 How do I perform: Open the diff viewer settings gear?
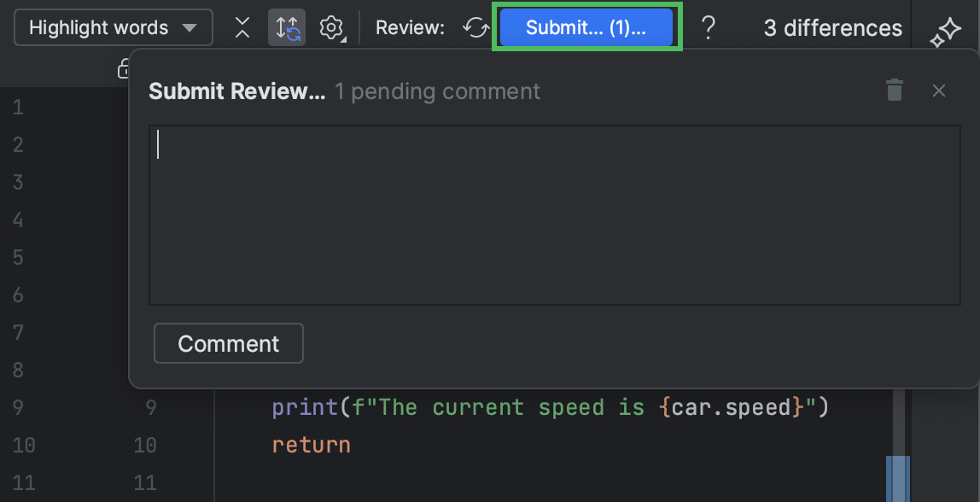[x=330, y=26]
